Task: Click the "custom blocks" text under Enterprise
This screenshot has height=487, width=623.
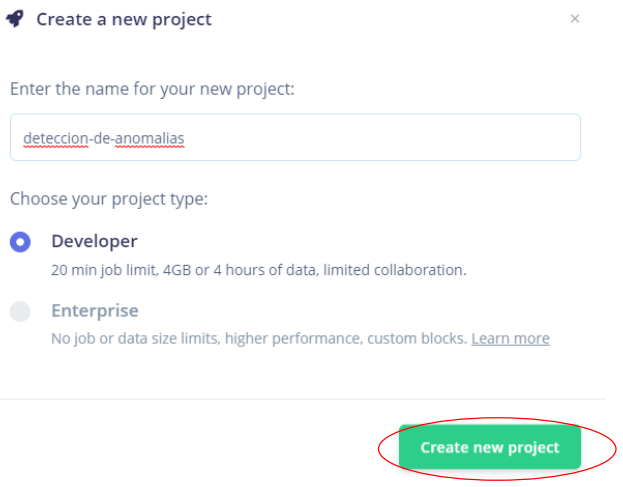Action: click(x=420, y=338)
